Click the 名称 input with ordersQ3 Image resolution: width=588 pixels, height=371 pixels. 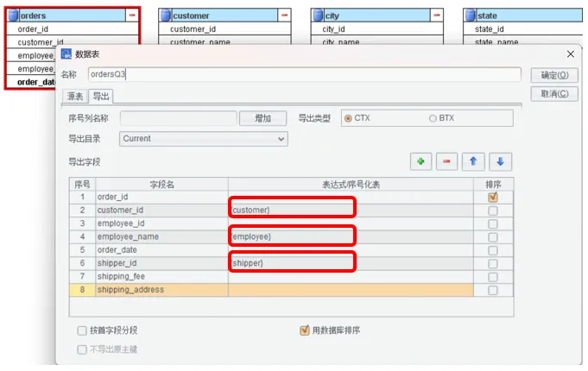(305, 74)
